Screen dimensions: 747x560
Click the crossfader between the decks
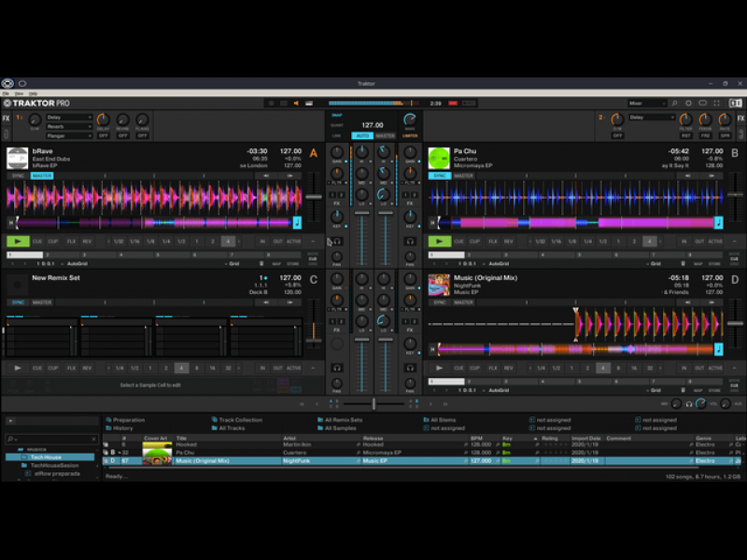point(373,403)
